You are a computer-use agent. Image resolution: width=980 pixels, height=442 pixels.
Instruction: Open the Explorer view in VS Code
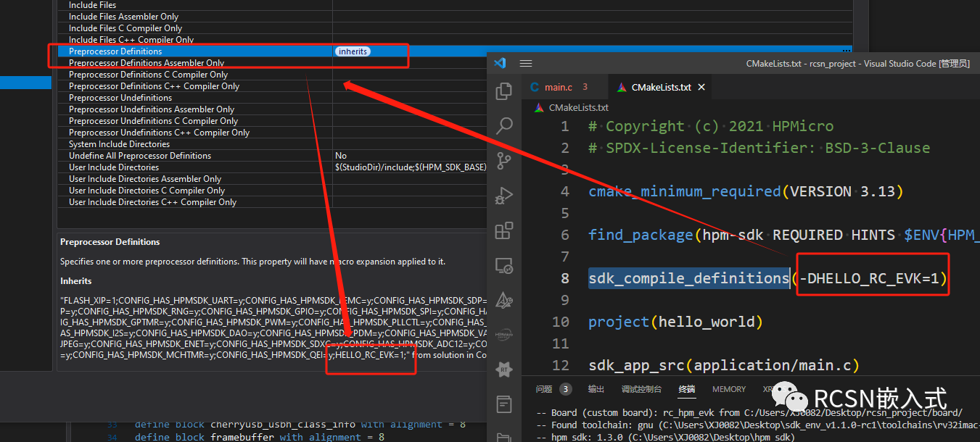[x=503, y=91]
